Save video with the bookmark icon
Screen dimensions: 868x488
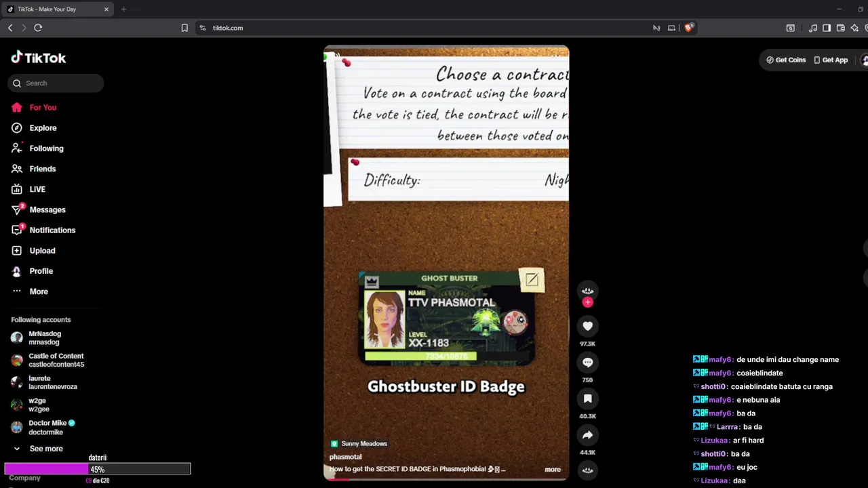pos(587,399)
